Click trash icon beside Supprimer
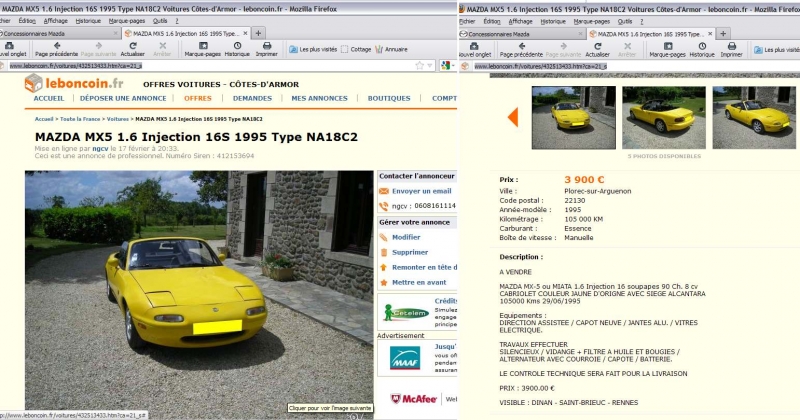 pyautogui.click(x=384, y=252)
